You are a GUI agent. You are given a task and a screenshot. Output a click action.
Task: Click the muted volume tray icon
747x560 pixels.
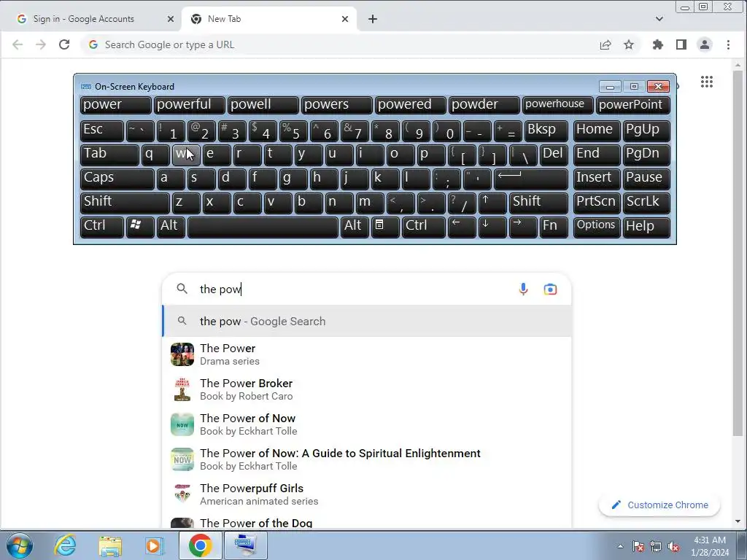pyautogui.click(x=673, y=546)
